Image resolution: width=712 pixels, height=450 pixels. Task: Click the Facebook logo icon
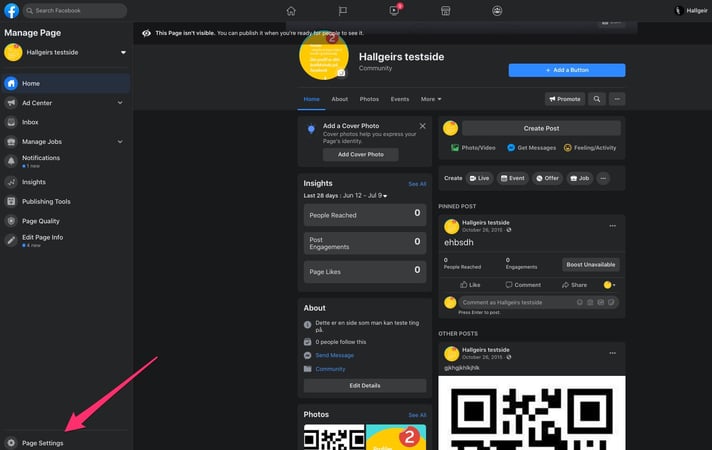click(x=11, y=10)
